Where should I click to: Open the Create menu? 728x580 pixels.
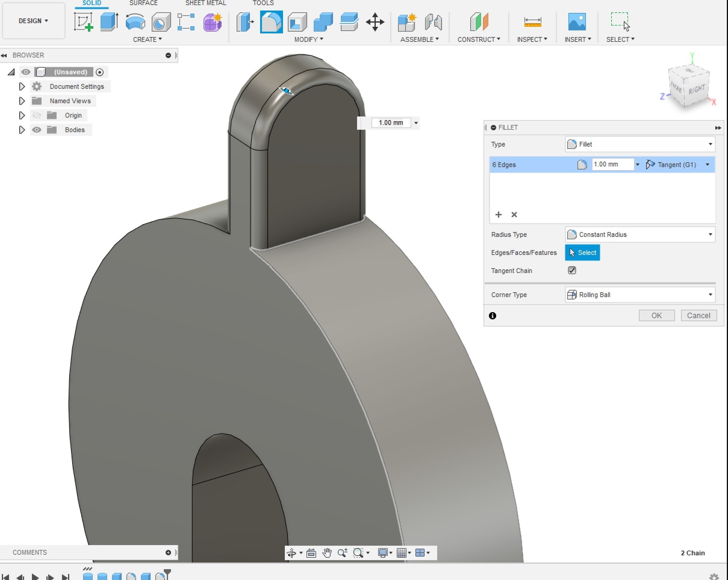pos(147,39)
